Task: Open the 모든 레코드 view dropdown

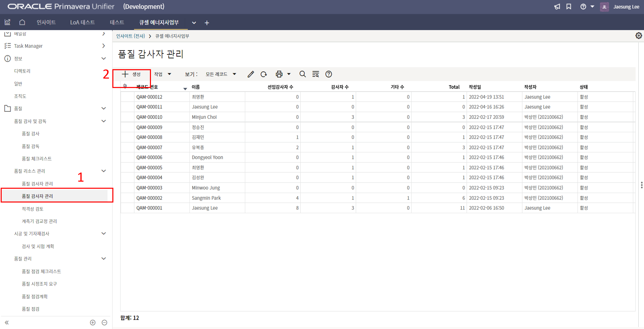Action: click(x=221, y=74)
